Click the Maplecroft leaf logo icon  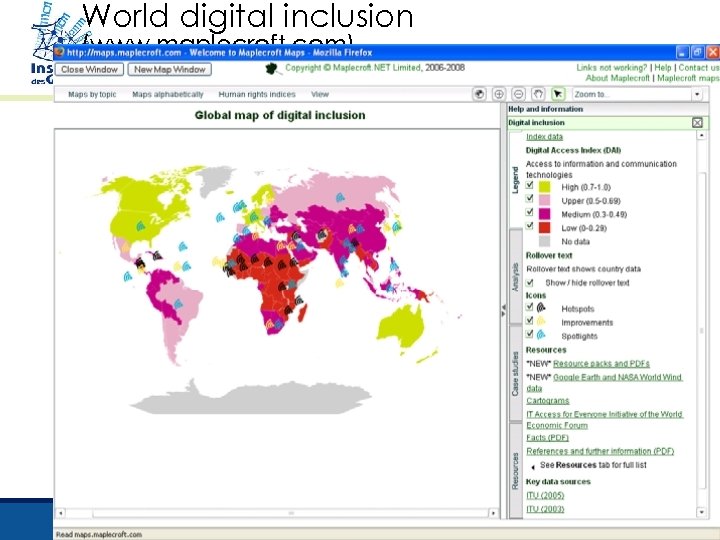coord(272,69)
